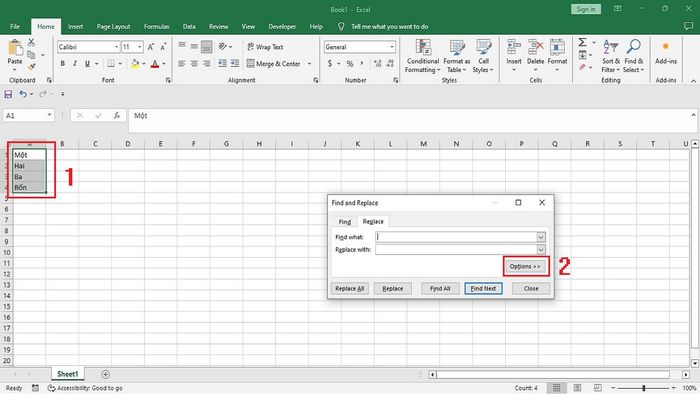Screen dimensions: 700x394
Task: Open Find & Select menu
Action: pyautogui.click(x=633, y=56)
